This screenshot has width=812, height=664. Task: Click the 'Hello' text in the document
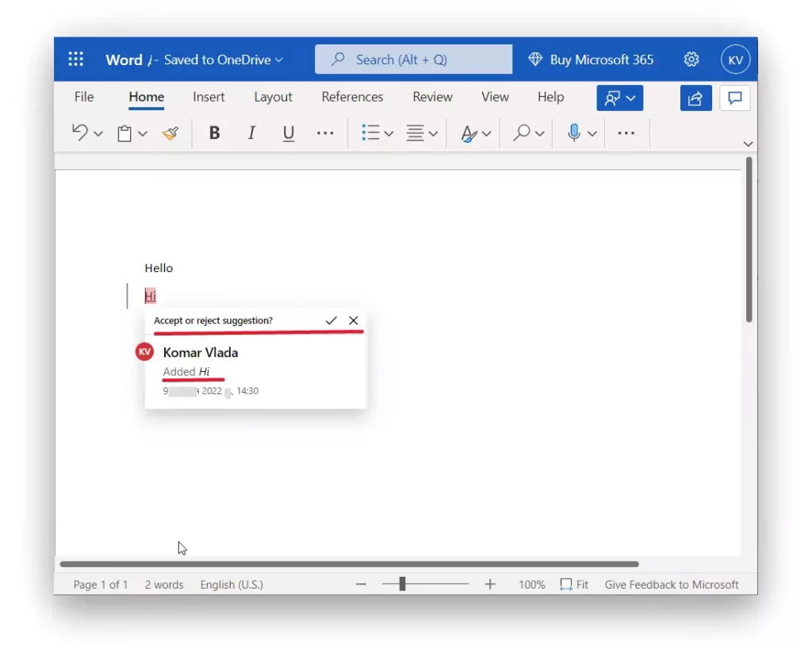click(x=159, y=268)
